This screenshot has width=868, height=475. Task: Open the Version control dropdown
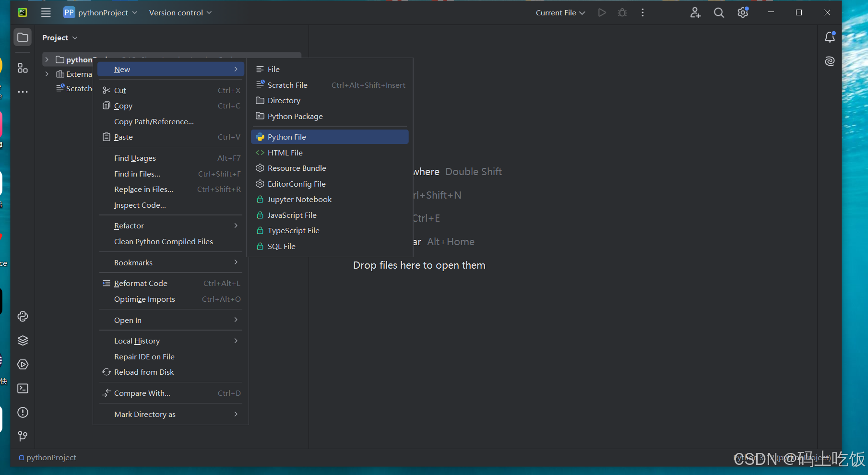coord(180,12)
